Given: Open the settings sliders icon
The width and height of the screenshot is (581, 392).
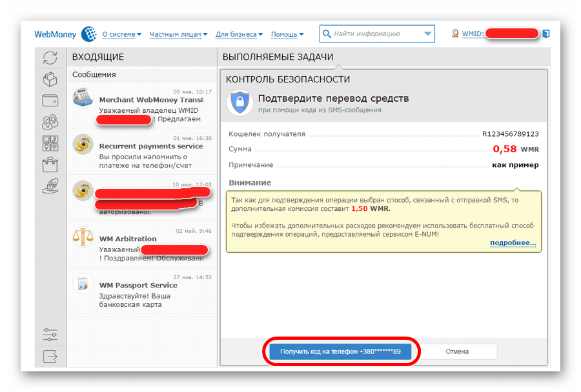Looking at the screenshot, I should tap(50, 335).
